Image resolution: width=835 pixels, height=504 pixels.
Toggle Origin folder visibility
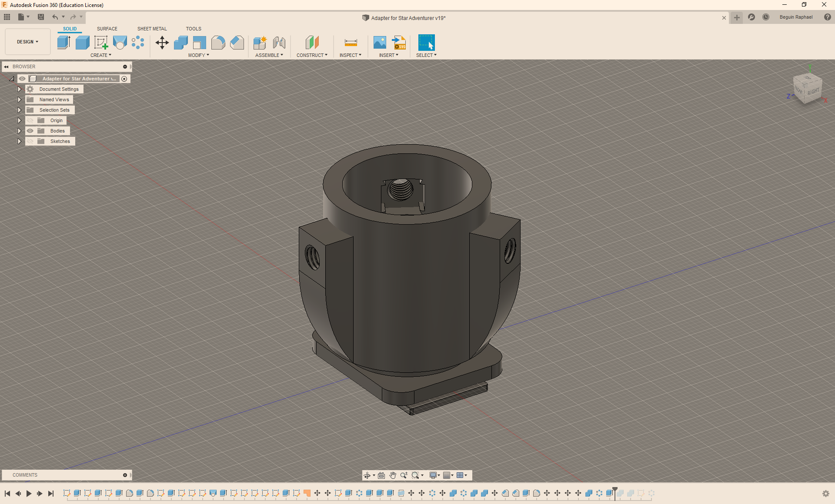[x=30, y=120]
